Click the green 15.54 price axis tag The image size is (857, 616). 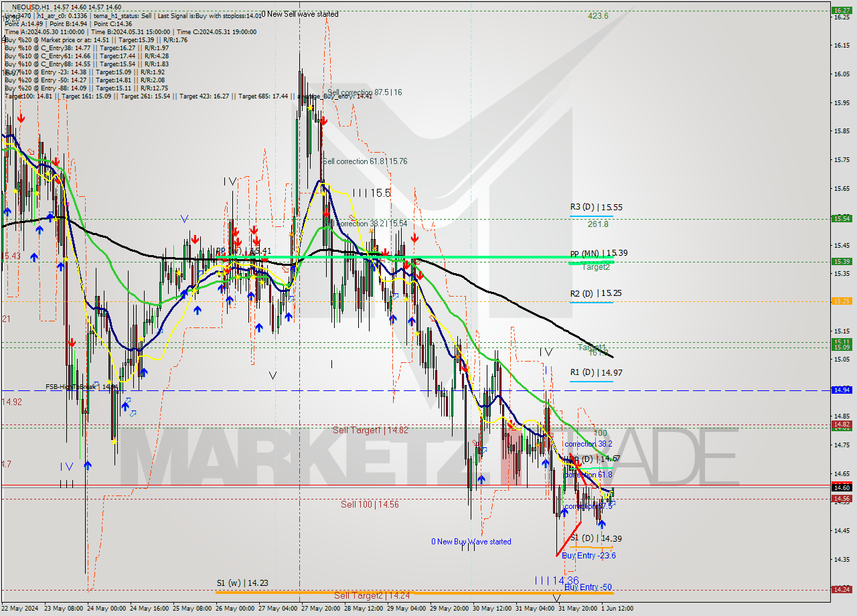click(x=841, y=218)
